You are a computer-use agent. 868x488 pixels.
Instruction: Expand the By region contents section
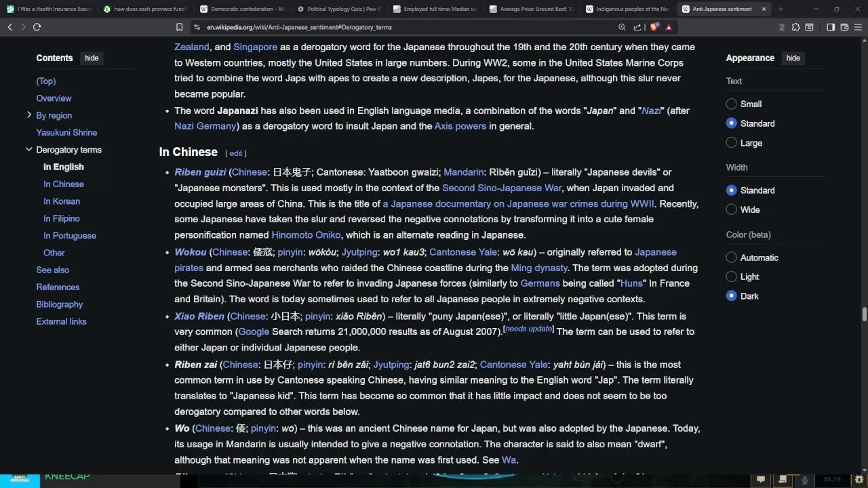point(29,115)
